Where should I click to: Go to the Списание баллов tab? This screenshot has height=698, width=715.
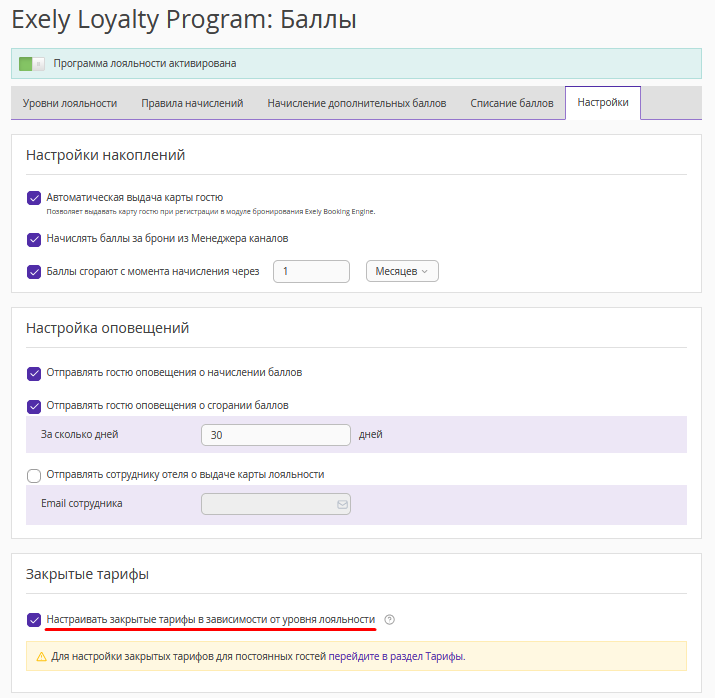(512, 103)
